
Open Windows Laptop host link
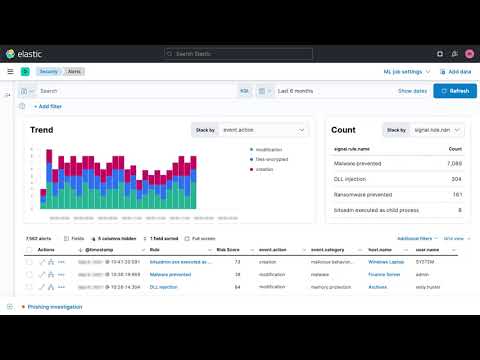[x=386, y=262]
